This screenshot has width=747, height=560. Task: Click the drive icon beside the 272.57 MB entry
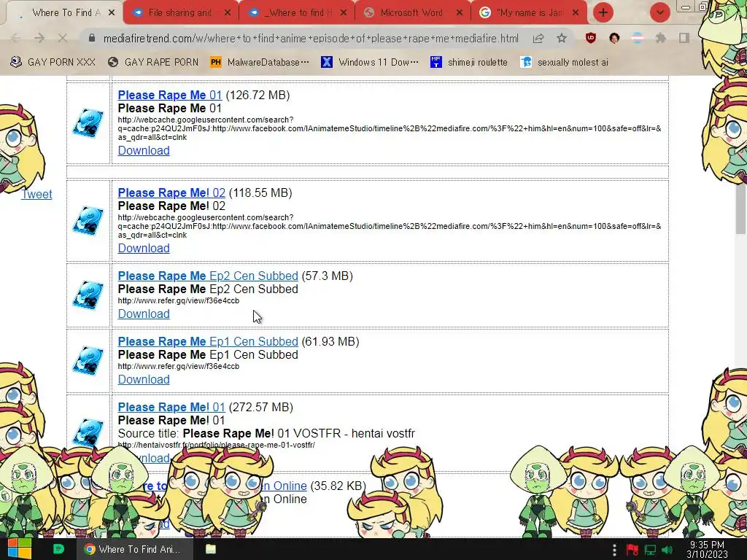(88, 432)
